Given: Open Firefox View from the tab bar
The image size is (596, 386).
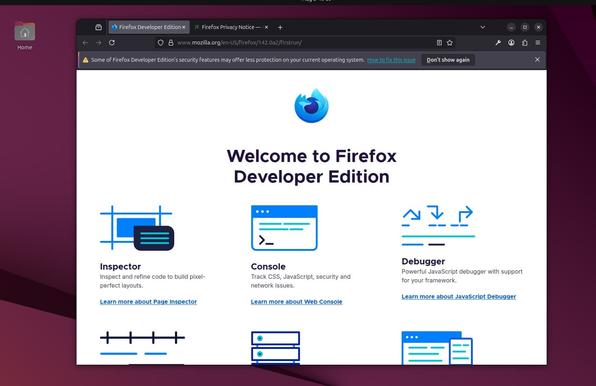Looking at the screenshot, I should [98, 27].
